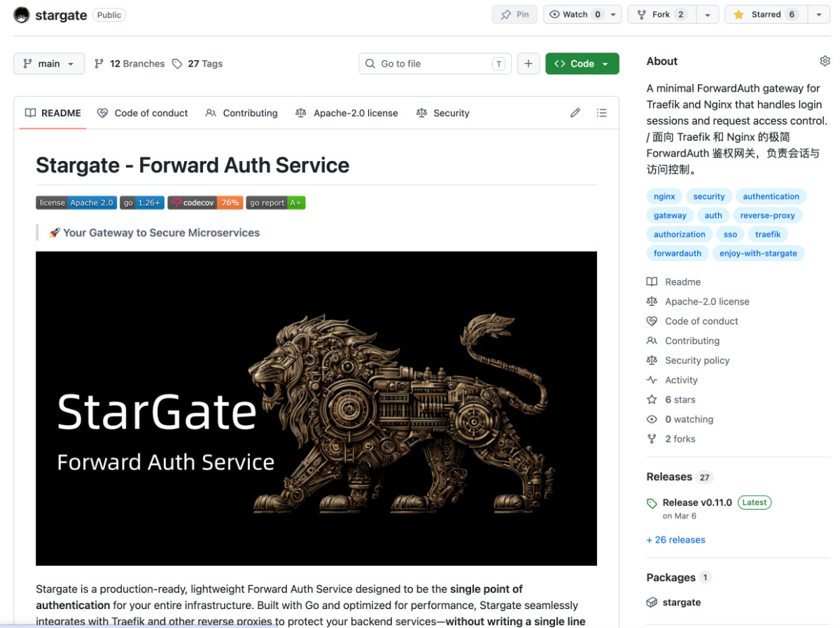
Task: View the 6 stars link
Action: click(x=671, y=400)
